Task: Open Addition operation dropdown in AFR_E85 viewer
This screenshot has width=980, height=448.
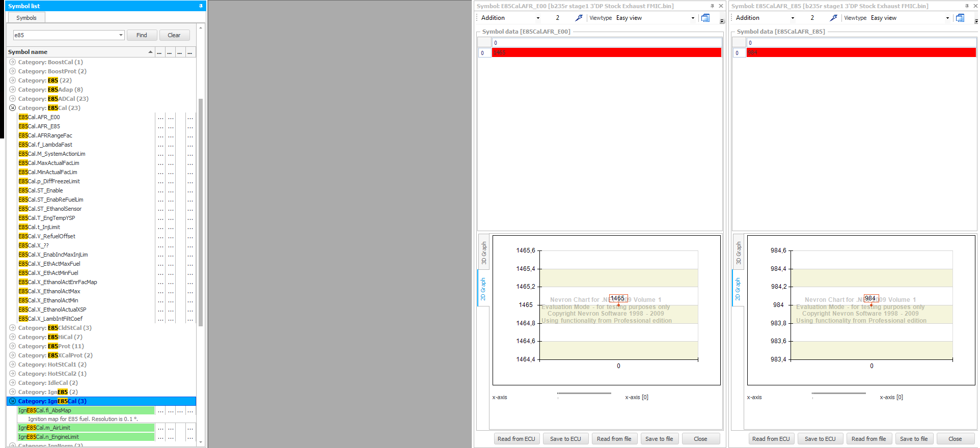Action: point(793,18)
